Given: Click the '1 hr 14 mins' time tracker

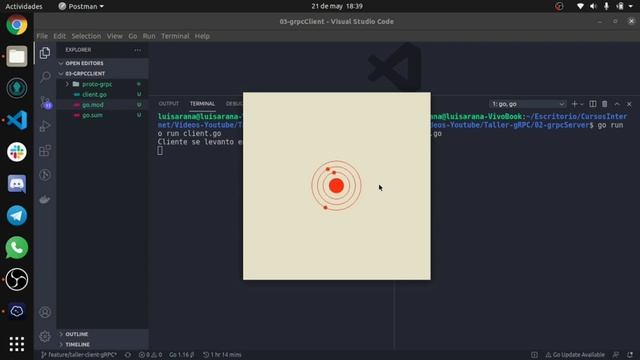Looking at the screenshot, I should point(222,355).
